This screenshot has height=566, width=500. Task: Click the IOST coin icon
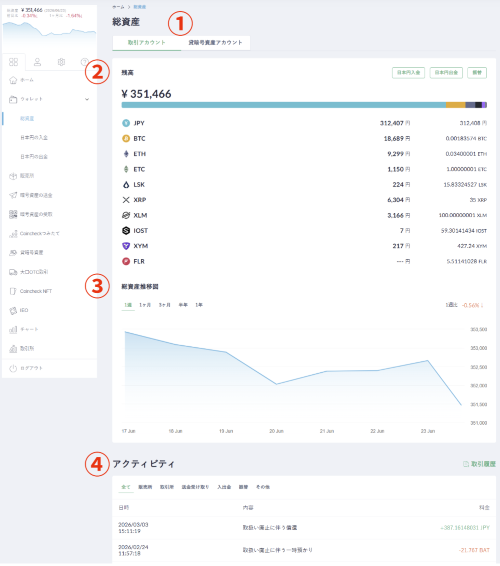[126, 231]
